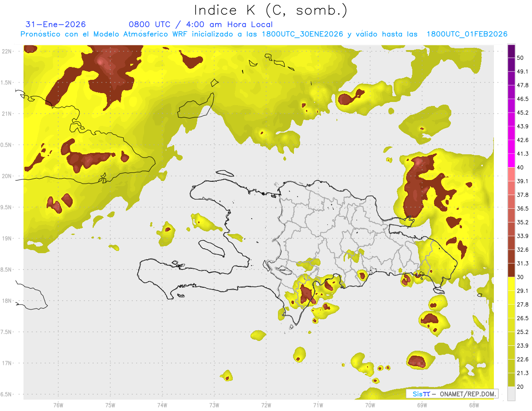The width and height of the screenshot is (532, 411).
Task: Click the valid-until time '1800UTC_01FEB2026'
Action: pyautogui.click(x=466, y=34)
